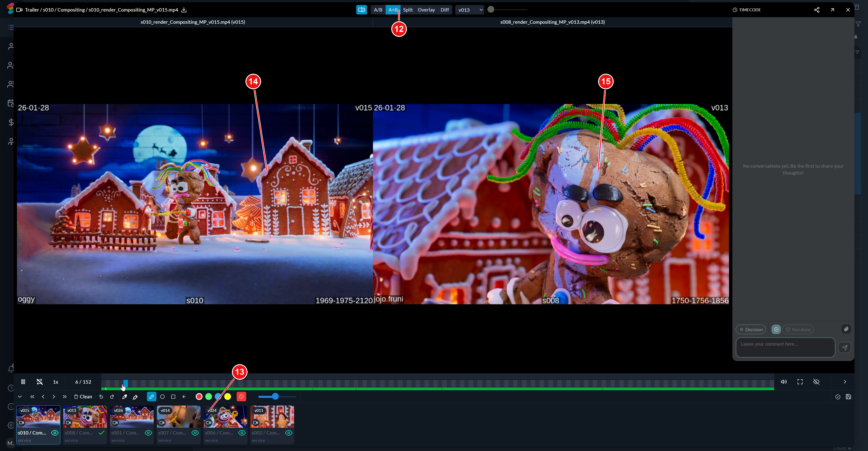868x451 pixels.
Task: Download s010_render_Compositing_MP_v015.mp4
Action: point(184,10)
